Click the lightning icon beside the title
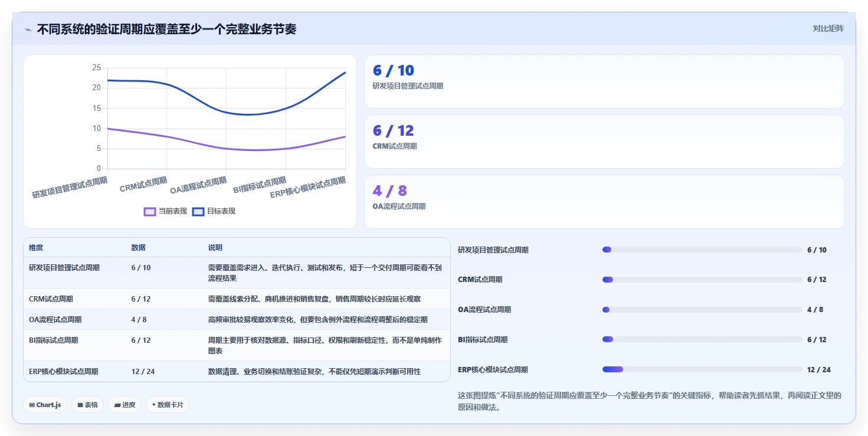This screenshot has width=868, height=436. click(28, 29)
